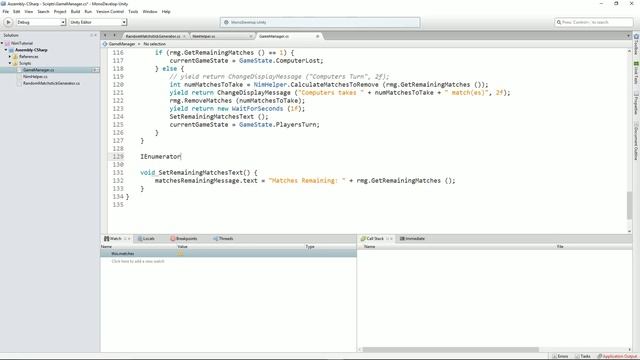Click line number 131 in the gutter
640x360 pixels.
point(118,172)
